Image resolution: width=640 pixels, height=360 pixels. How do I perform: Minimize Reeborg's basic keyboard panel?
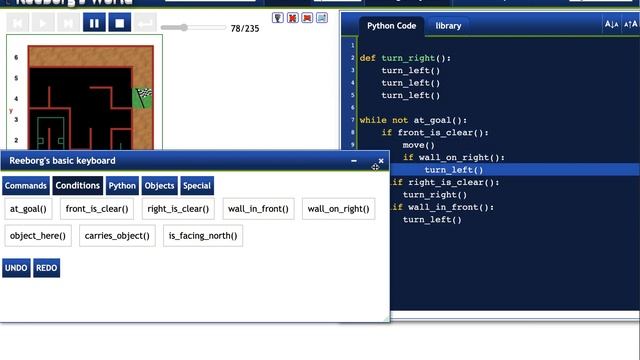click(354, 161)
